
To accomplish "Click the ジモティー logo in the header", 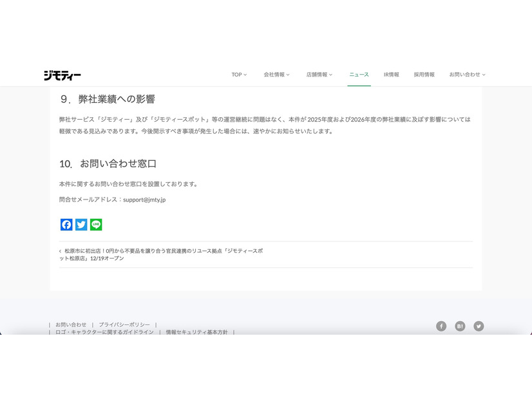I will coord(61,74).
